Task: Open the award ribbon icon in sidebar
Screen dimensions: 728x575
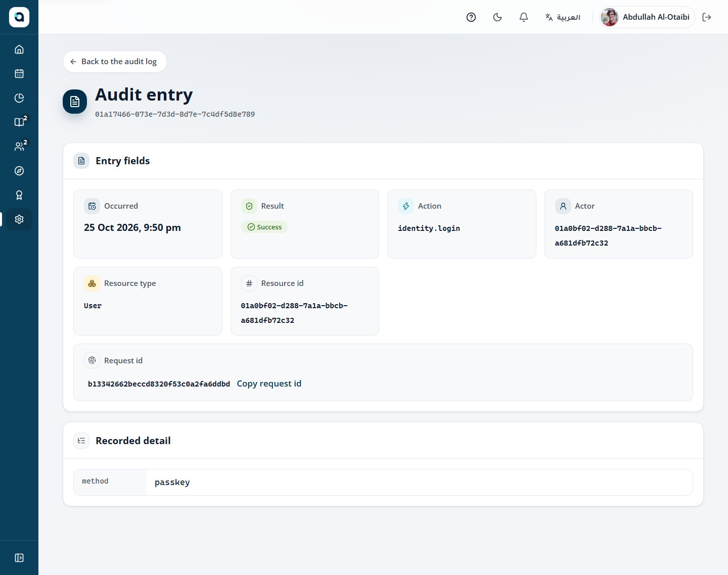Action: pyautogui.click(x=19, y=195)
